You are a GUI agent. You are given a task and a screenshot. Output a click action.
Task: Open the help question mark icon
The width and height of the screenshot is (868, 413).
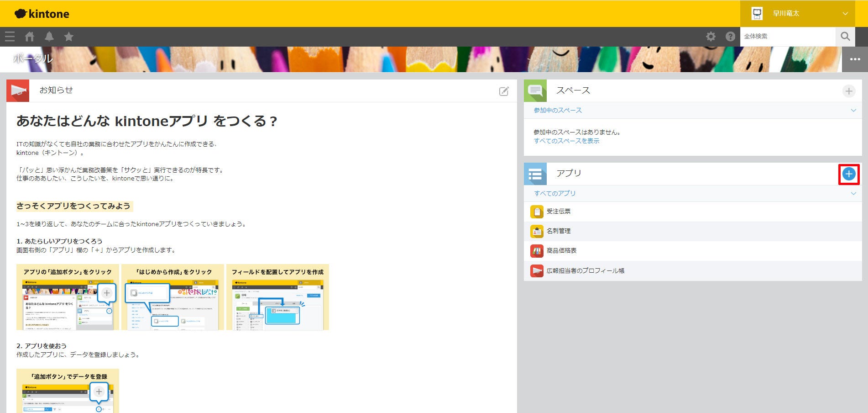(730, 37)
